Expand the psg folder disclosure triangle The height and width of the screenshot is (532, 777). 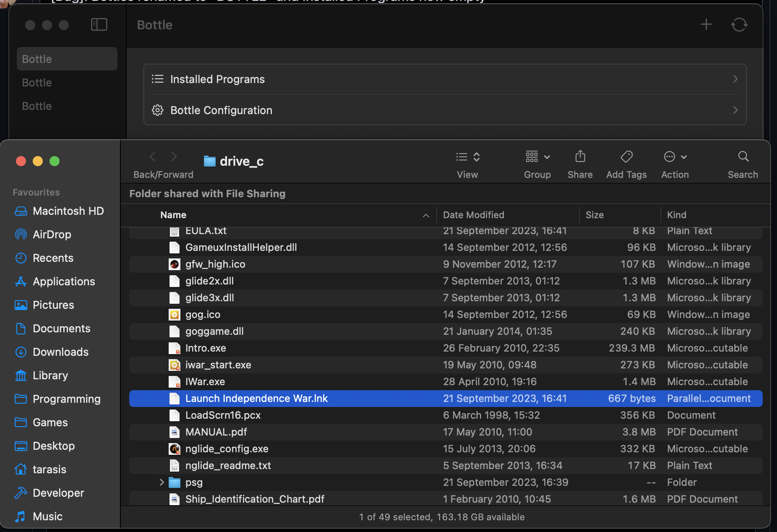[162, 482]
